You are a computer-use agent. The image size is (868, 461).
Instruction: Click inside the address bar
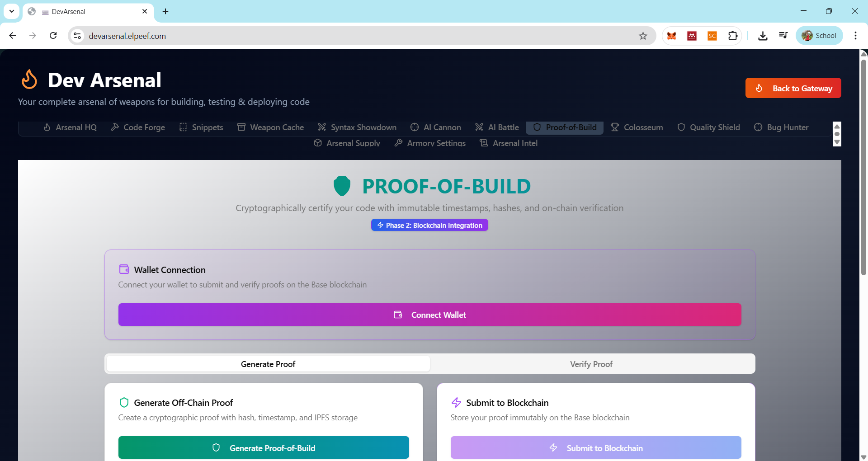pos(316,36)
